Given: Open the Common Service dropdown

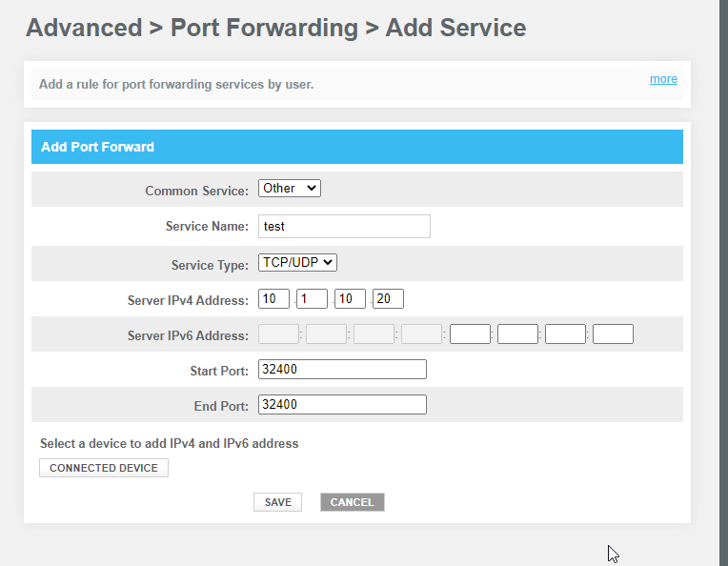Looking at the screenshot, I should (x=290, y=188).
